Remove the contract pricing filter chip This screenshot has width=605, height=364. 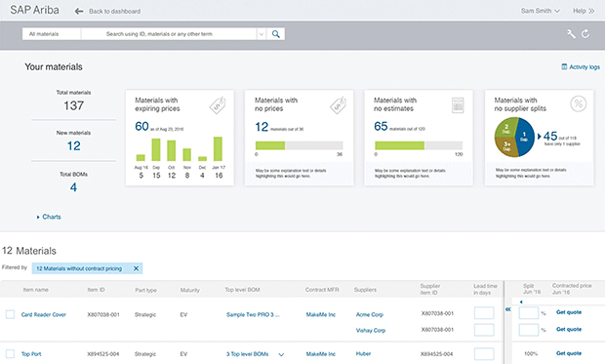pos(136,268)
